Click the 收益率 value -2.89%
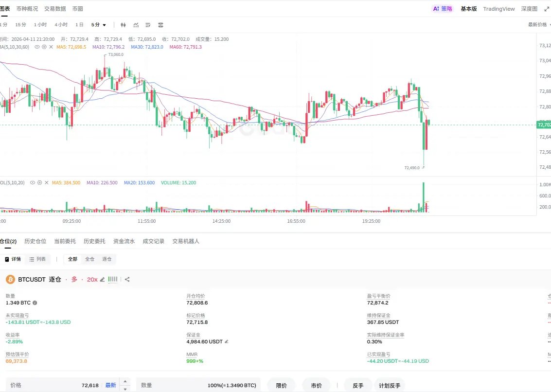 tap(14, 342)
